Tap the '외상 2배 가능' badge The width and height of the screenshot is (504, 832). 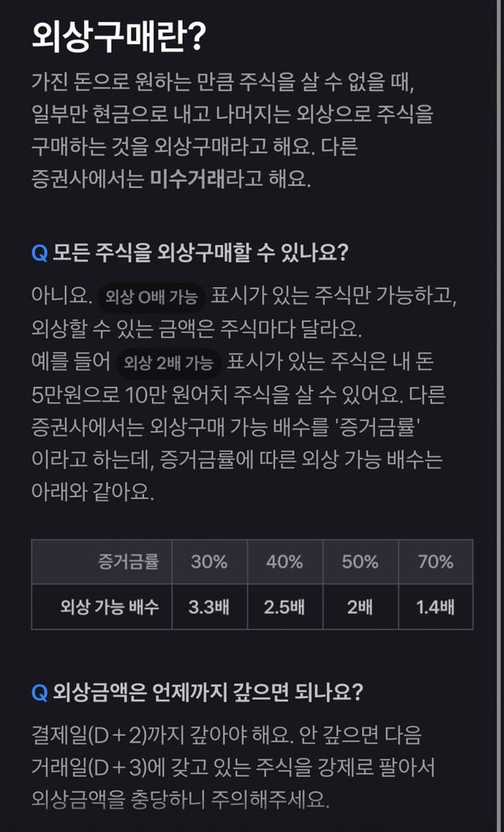click(169, 363)
